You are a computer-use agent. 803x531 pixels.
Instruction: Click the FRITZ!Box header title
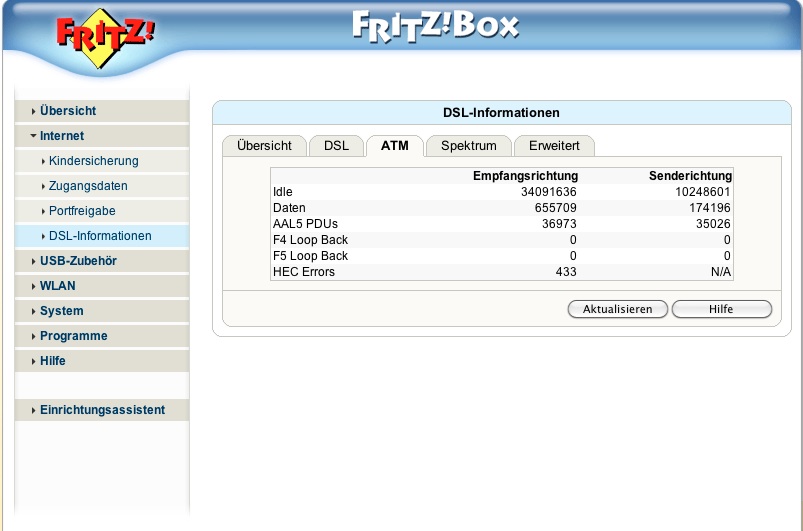click(436, 26)
